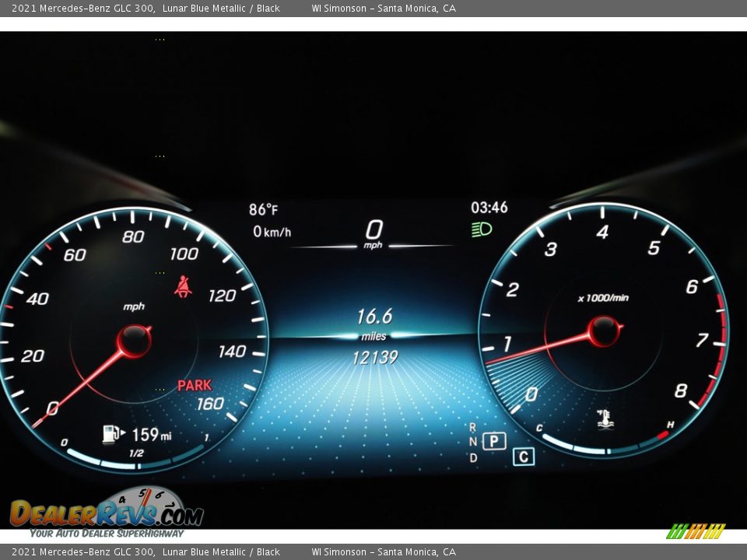Click the 12139 odometer value

(x=375, y=358)
